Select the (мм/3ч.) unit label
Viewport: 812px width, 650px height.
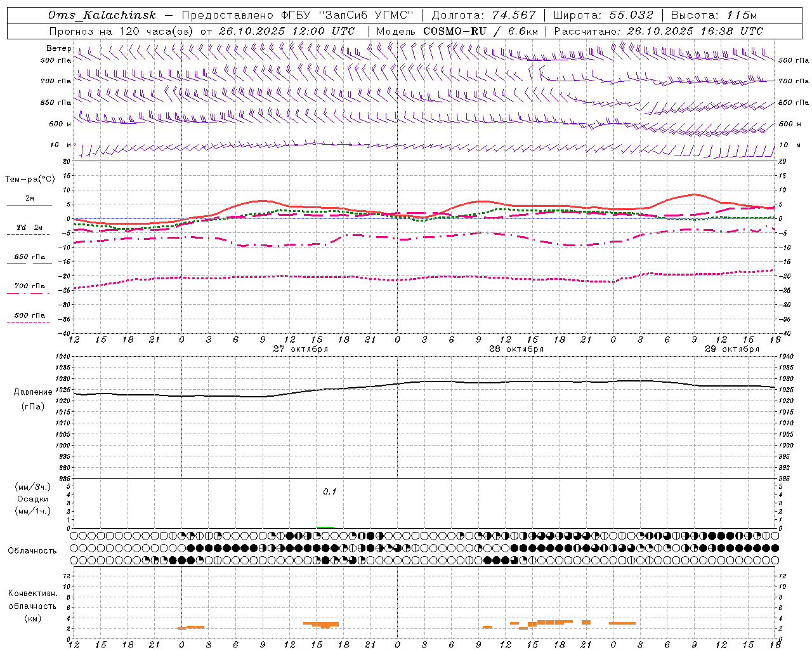[33, 487]
